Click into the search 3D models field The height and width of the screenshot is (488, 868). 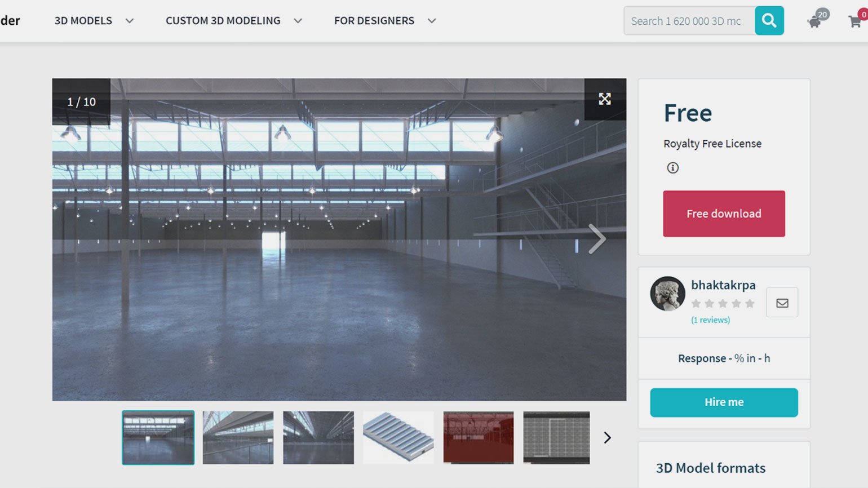pyautogui.click(x=689, y=21)
